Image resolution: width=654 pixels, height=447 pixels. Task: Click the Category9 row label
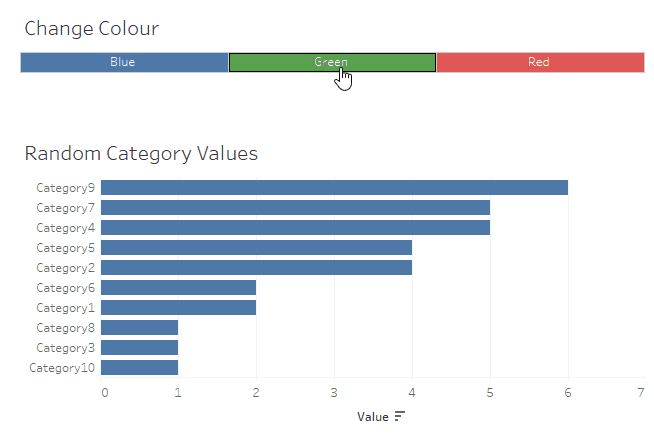(x=65, y=188)
